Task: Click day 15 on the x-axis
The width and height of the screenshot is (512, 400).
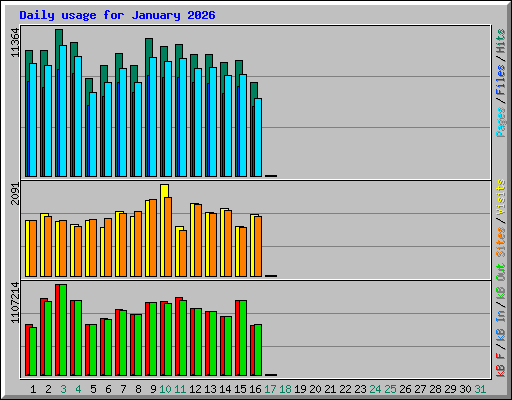Action: click(240, 389)
